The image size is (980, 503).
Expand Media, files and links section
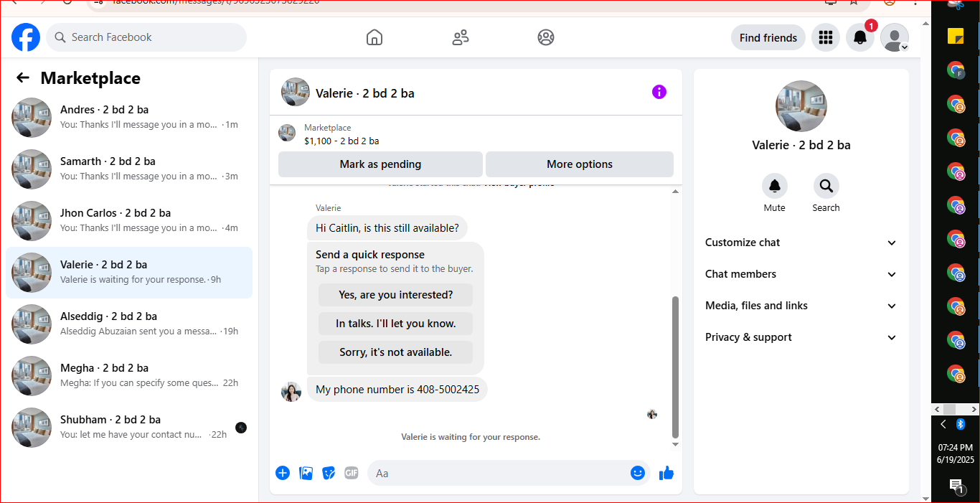tap(801, 306)
